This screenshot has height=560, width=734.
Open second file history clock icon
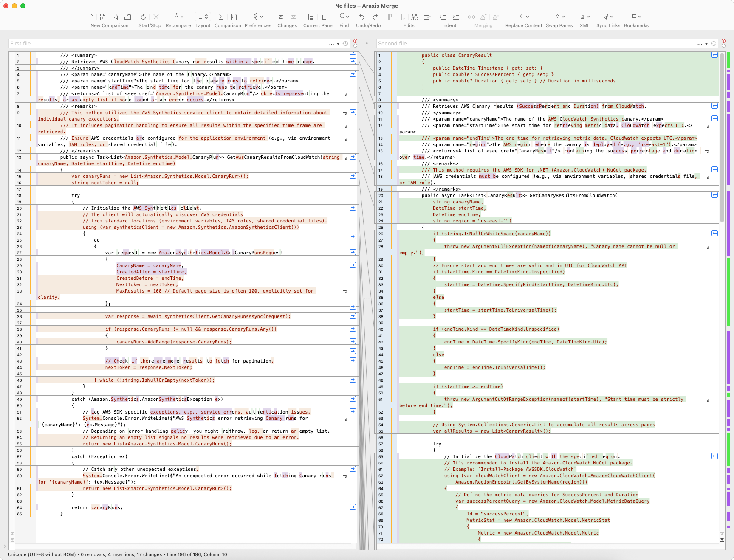tap(714, 44)
